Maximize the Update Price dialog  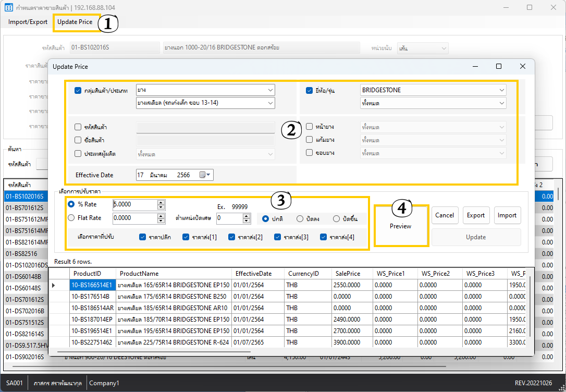[x=499, y=66]
